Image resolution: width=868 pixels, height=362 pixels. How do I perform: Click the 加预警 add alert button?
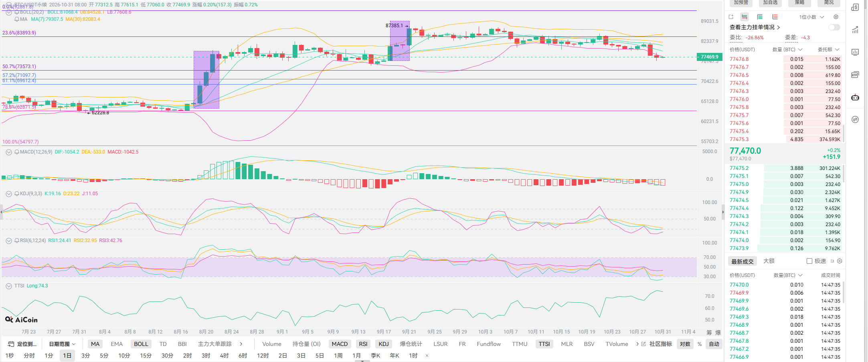pos(741,2)
